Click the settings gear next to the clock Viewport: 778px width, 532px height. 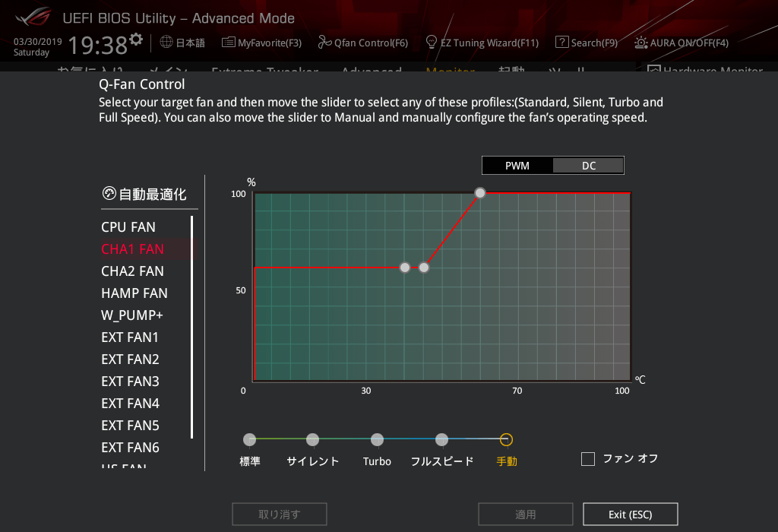pos(136,39)
